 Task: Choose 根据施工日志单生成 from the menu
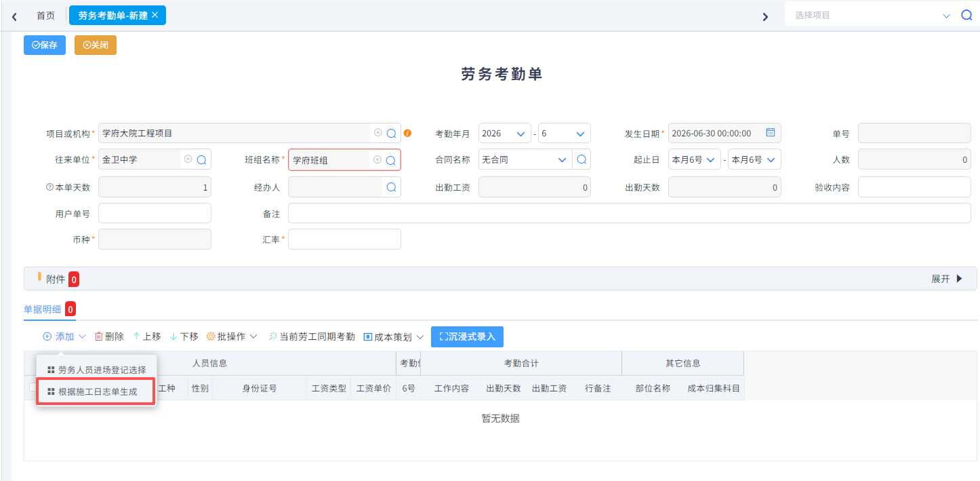(x=96, y=391)
